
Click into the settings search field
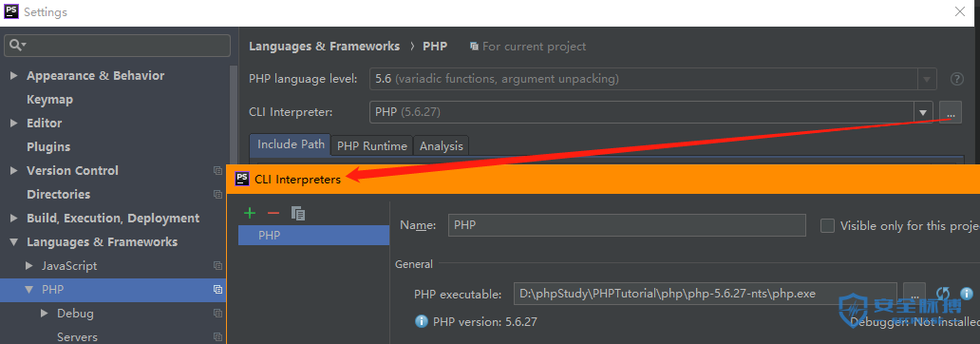118,46
